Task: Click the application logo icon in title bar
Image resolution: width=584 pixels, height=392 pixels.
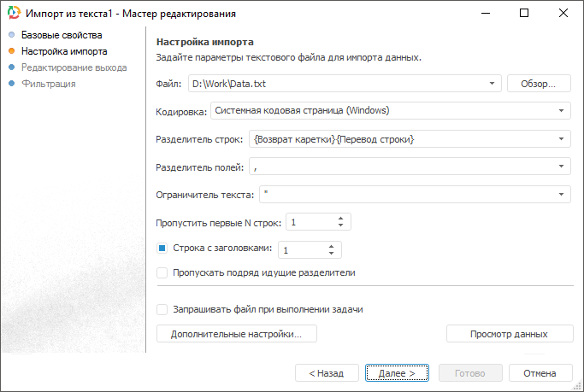Action: (x=13, y=14)
